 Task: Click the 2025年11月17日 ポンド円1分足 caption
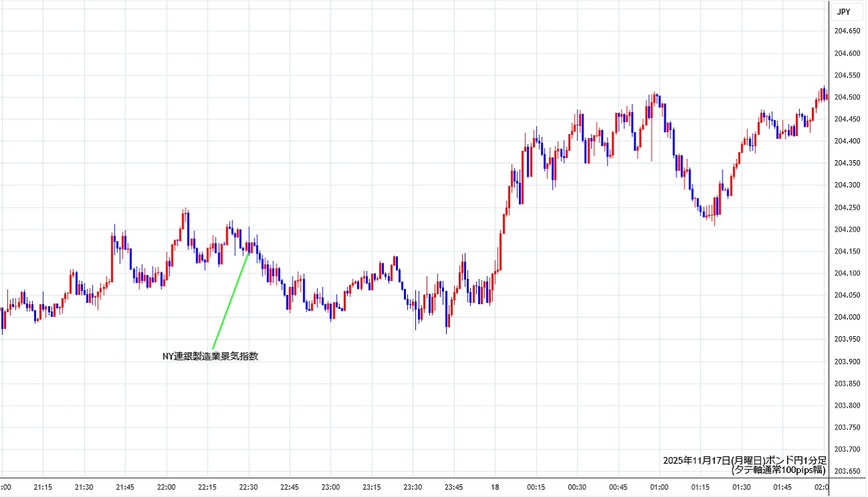click(x=744, y=460)
